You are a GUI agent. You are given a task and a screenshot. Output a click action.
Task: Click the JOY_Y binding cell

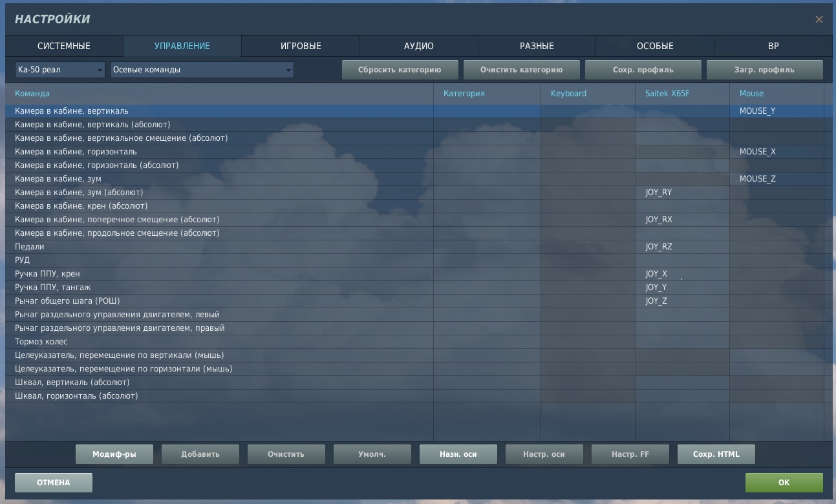(x=682, y=288)
